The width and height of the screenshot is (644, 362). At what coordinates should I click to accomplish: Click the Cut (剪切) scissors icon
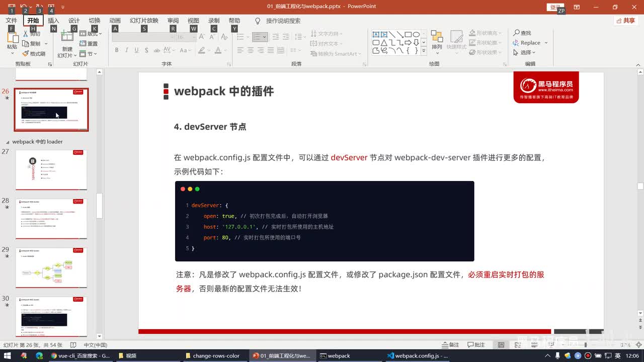tap(26, 34)
